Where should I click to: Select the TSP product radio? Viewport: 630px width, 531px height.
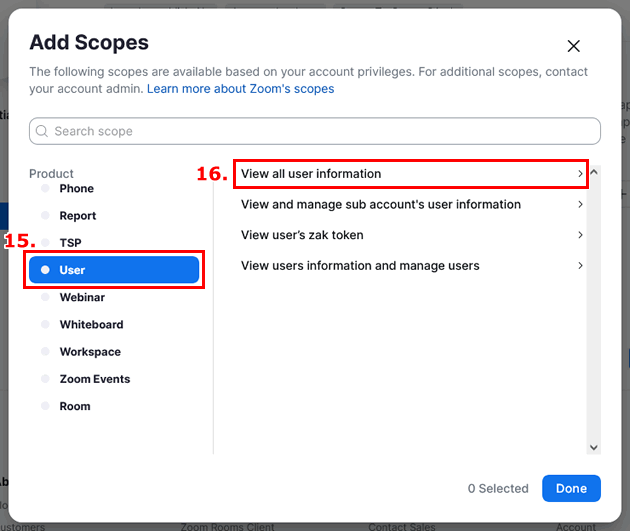[x=45, y=243]
